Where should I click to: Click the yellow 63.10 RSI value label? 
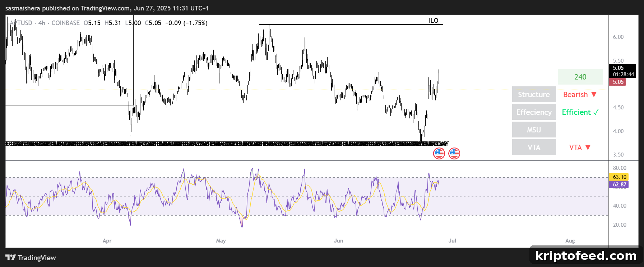click(619, 177)
